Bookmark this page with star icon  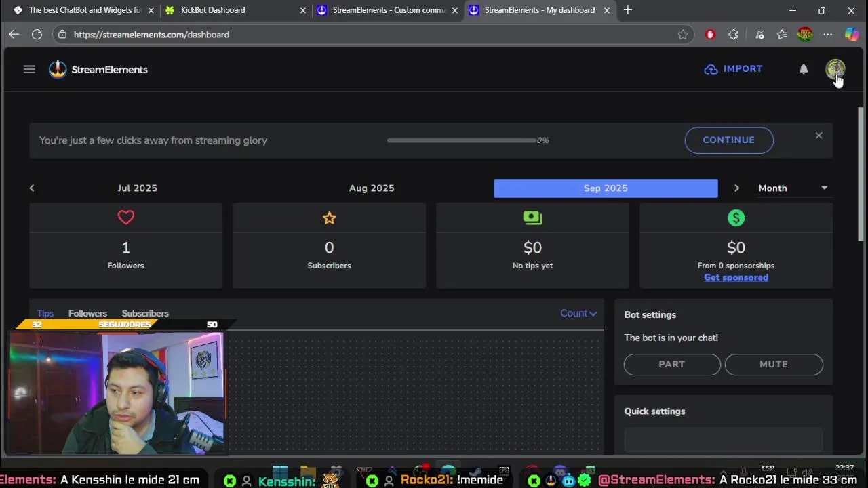(683, 35)
